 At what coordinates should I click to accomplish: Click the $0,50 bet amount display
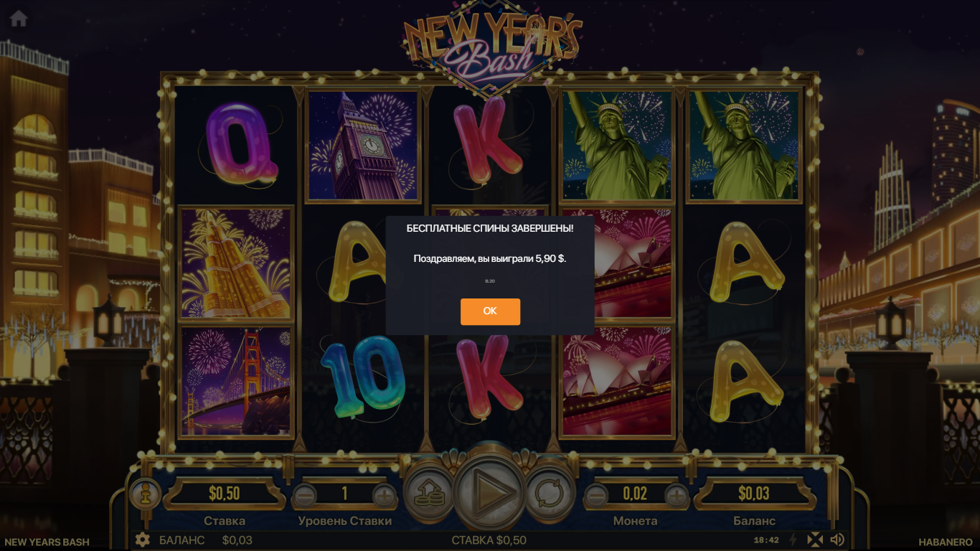coord(225,494)
